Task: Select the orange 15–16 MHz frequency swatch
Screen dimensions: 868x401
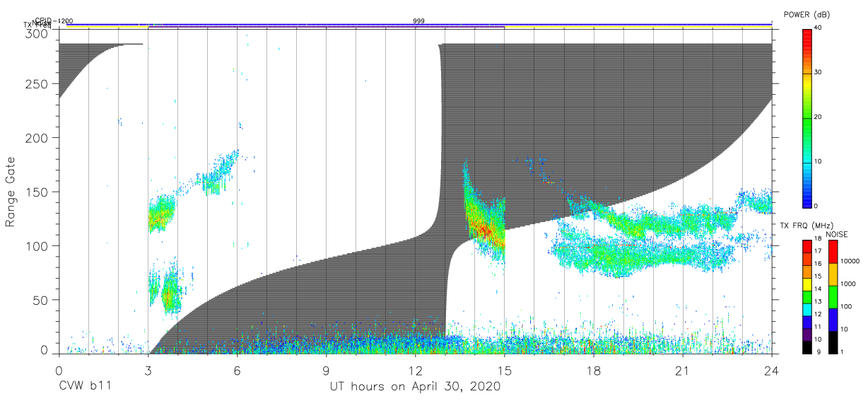Action: click(807, 272)
